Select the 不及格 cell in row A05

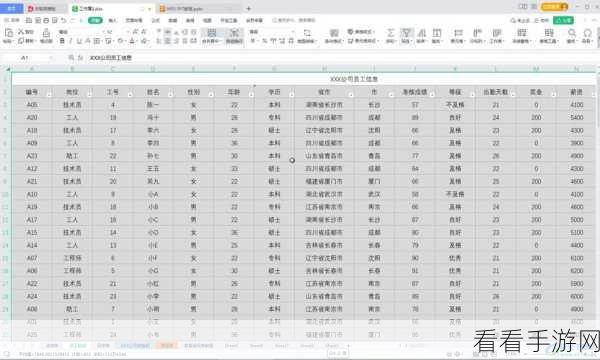[x=455, y=105]
